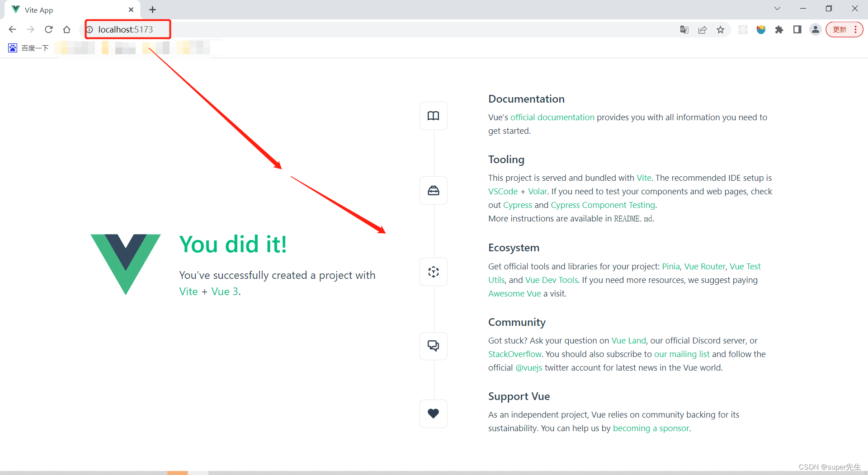Click the Support Vue heart icon
Image resolution: width=868 pixels, height=475 pixels.
pos(433,414)
